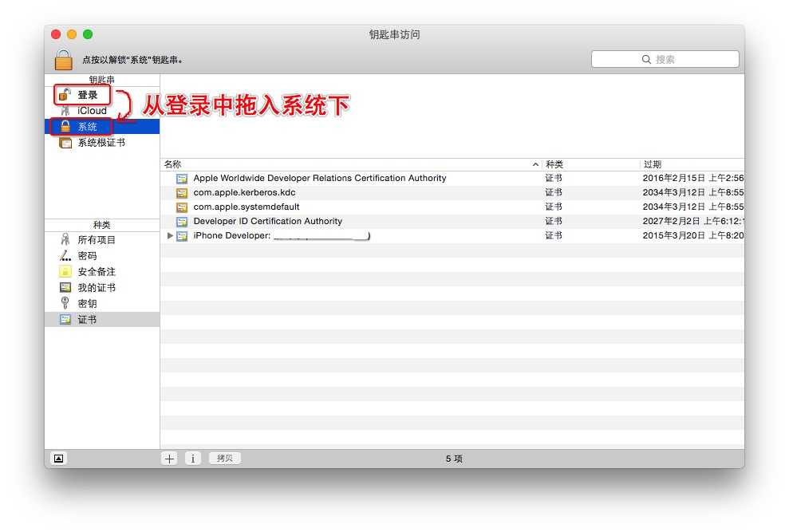Click the iPhone Developer certificate icon

[182, 235]
